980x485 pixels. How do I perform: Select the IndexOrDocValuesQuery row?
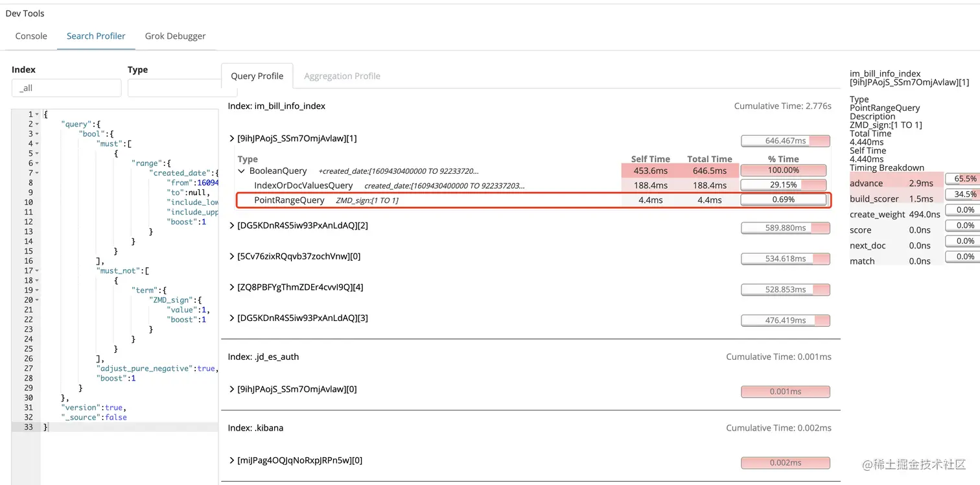coord(531,185)
